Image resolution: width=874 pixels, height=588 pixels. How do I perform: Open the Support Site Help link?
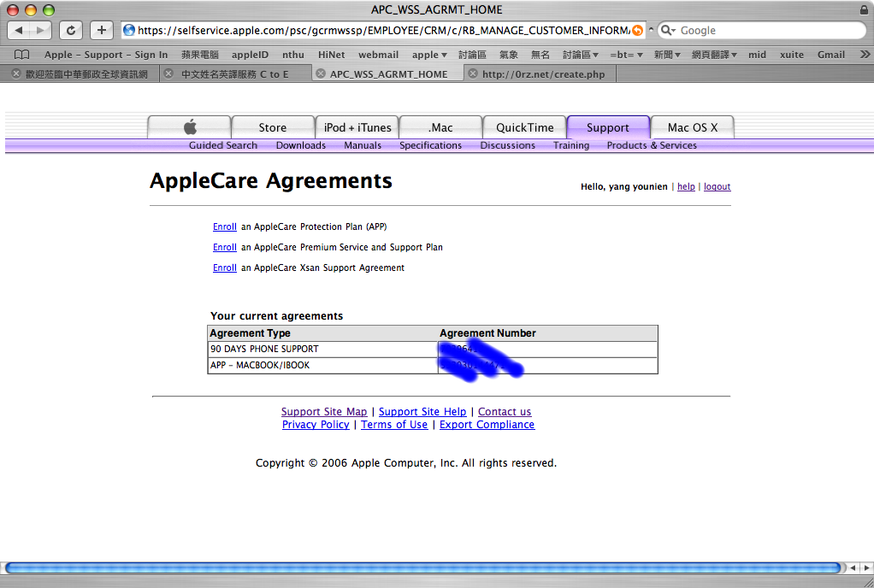tap(422, 411)
